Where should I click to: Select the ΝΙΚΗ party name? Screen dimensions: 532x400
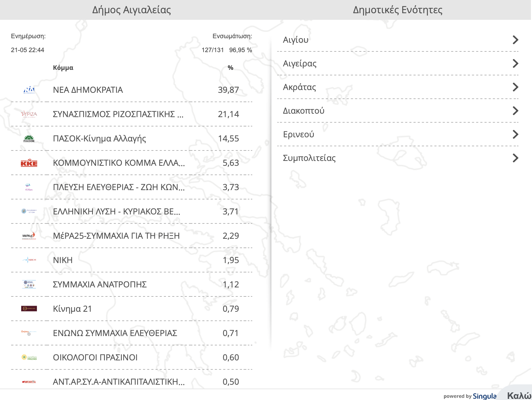[x=63, y=260]
